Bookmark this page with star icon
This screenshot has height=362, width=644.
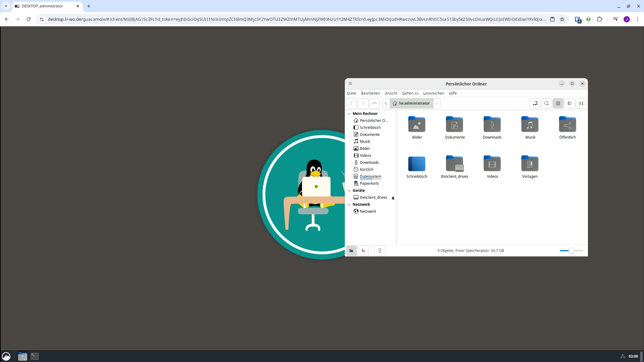point(562,19)
